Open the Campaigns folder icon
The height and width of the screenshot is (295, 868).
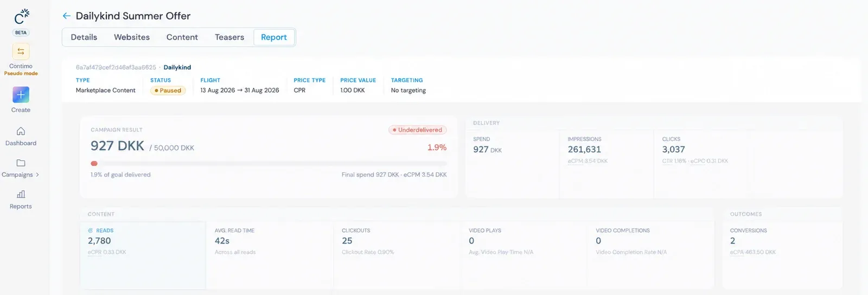(x=21, y=163)
